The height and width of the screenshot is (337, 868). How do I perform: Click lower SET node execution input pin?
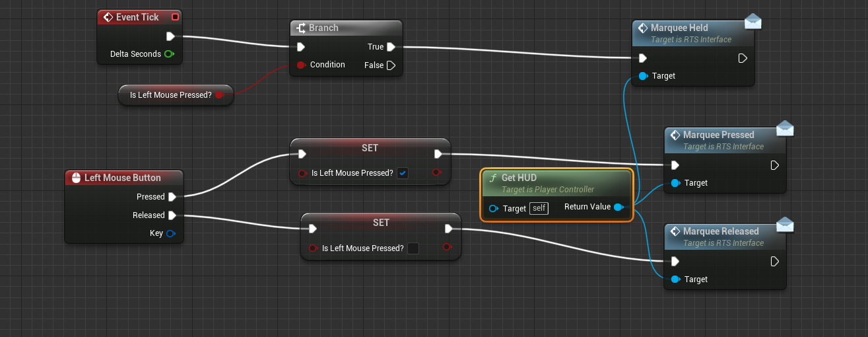click(x=312, y=229)
